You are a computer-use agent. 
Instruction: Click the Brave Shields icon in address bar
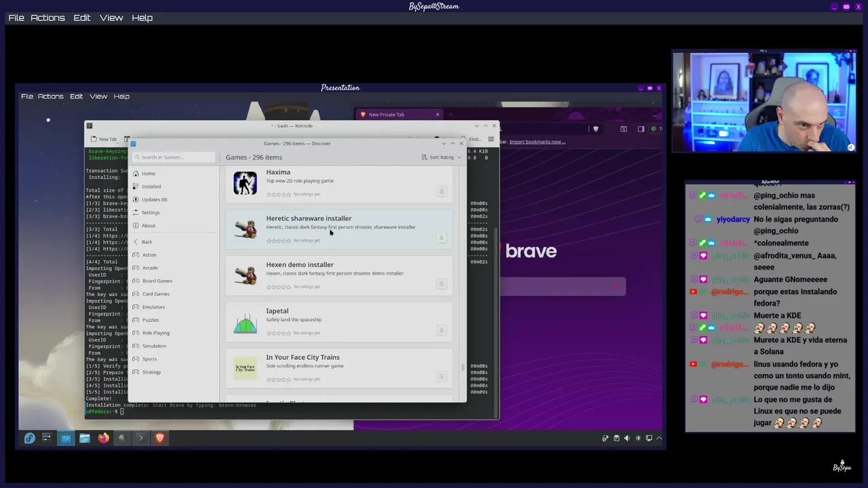click(596, 129)
